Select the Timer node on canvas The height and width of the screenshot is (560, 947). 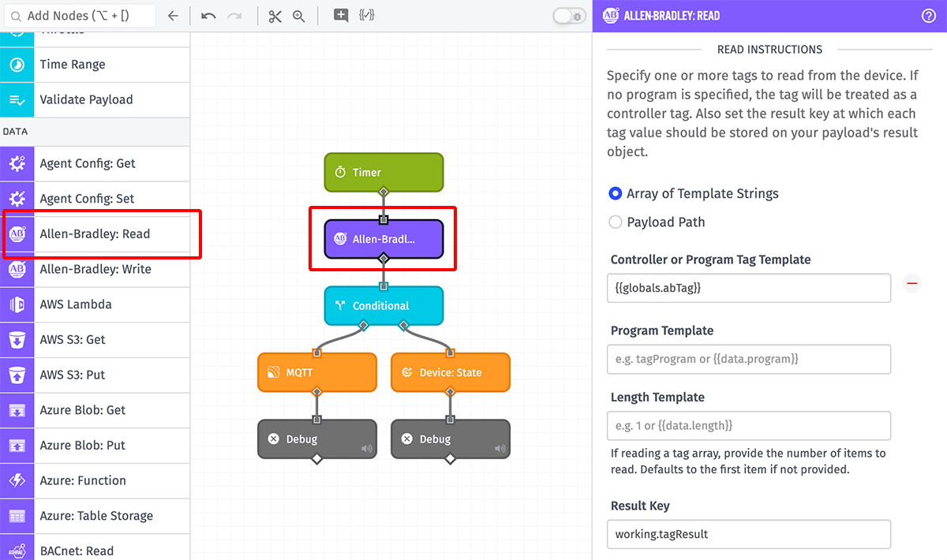pos(384,172)
